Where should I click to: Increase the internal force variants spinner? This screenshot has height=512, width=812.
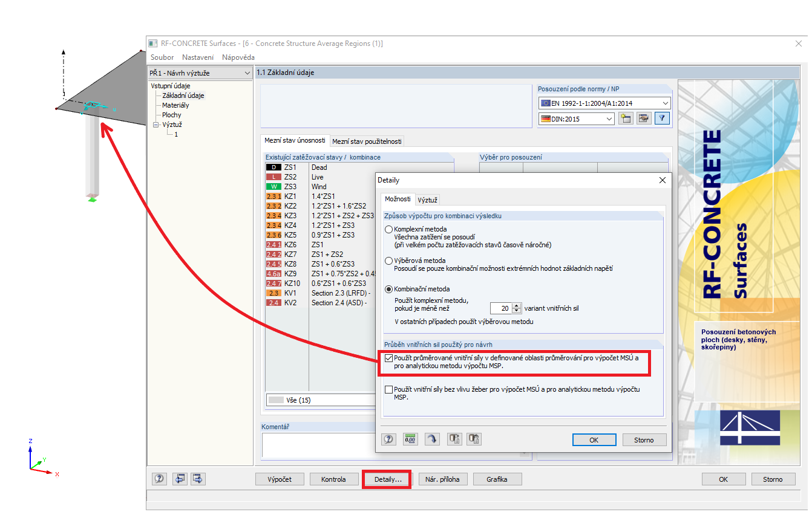[517, 305]
